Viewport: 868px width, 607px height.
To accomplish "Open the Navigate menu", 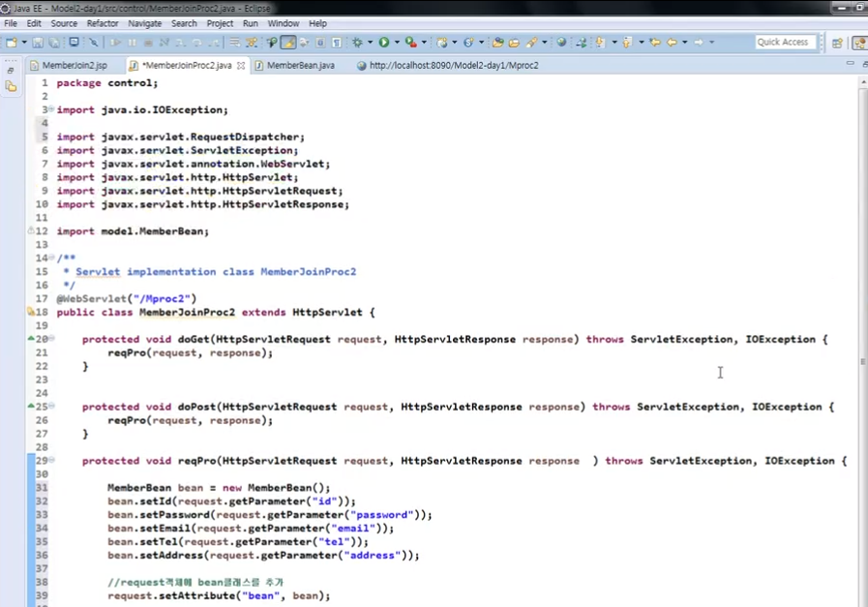I will pyautogui.click(x=144, y=23).
